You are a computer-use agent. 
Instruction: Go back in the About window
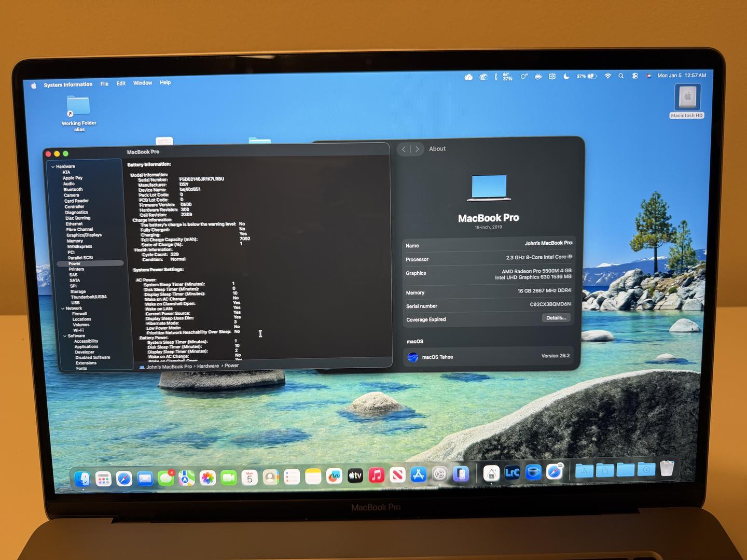pyautogui.click(x=404, y=149)
